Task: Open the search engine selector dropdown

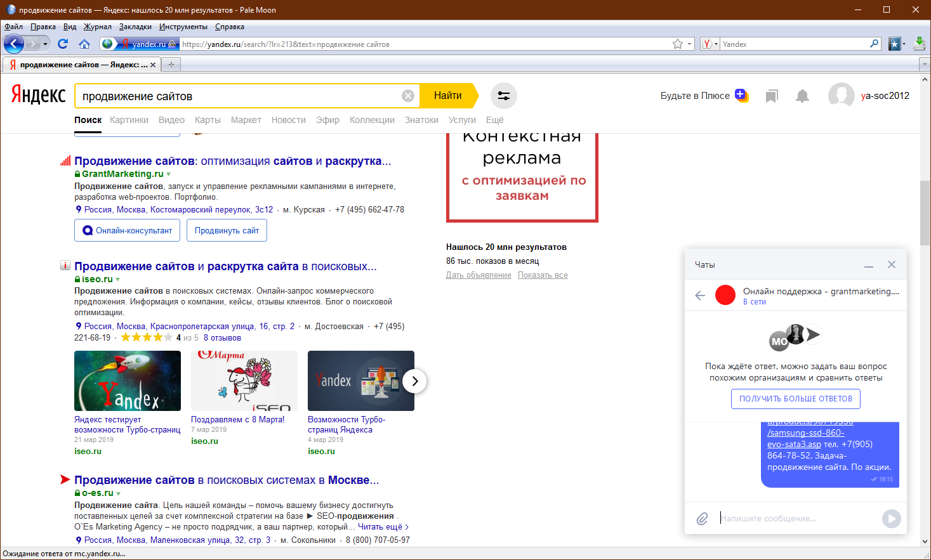Action: click(x=710, y=44)
